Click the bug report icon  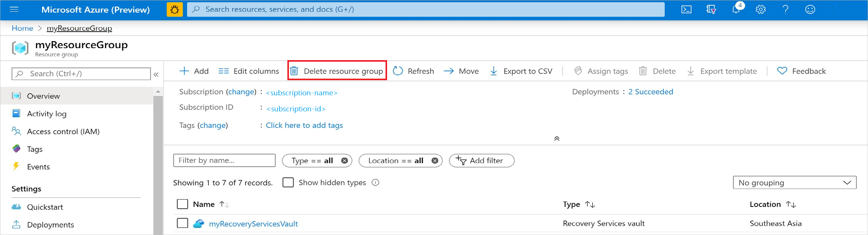tap(174, 10)
